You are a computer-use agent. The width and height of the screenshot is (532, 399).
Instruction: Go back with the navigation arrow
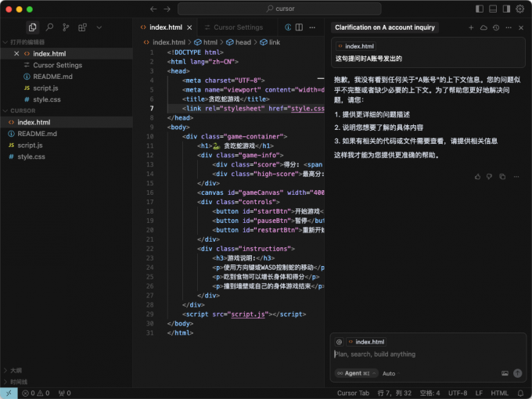tap(153, 9)
